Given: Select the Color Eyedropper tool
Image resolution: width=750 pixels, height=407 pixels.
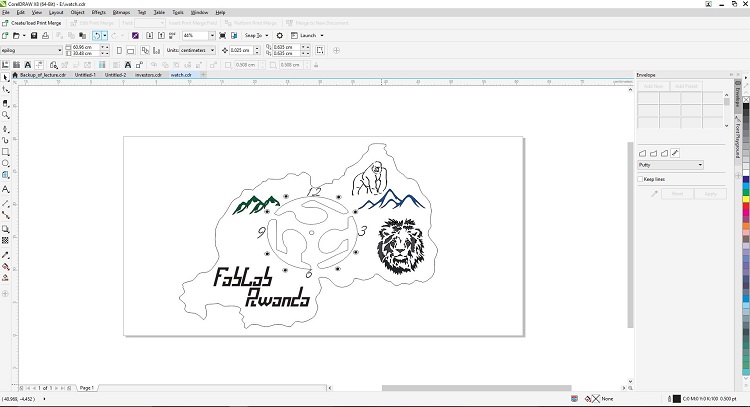Looking at the screenshot, I should (5, 255).
